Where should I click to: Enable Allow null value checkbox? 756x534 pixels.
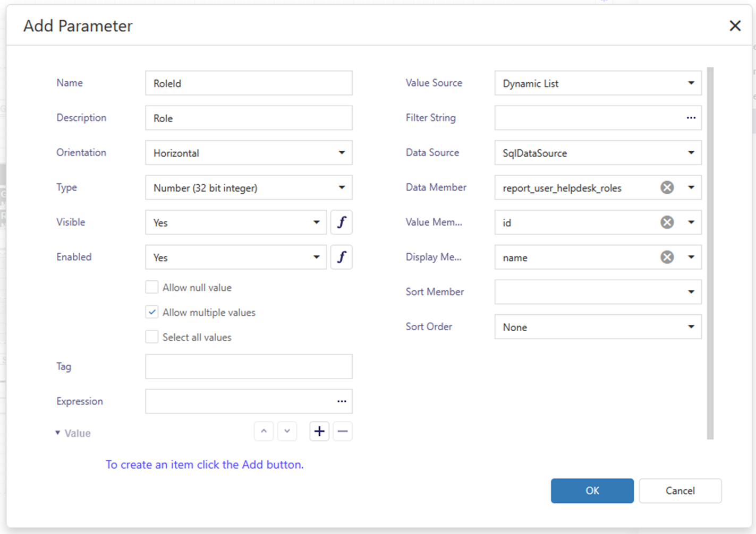pyautogui.click(x=152, y=288)
